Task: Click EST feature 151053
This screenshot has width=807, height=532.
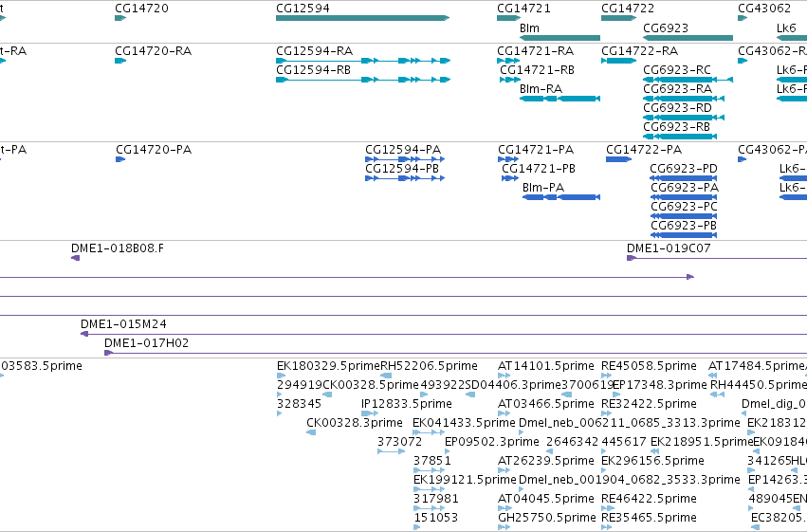Action: coord(435,518)
